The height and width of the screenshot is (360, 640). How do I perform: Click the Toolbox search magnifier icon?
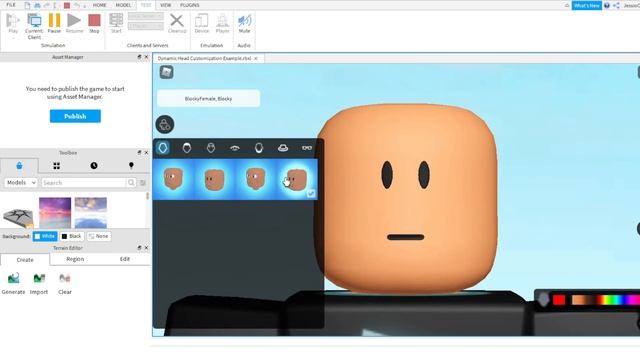coord(131,182)
